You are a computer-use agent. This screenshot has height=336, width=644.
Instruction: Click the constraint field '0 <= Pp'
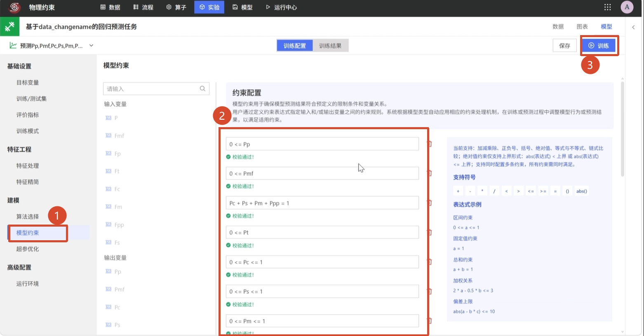[x=322, y=144]
